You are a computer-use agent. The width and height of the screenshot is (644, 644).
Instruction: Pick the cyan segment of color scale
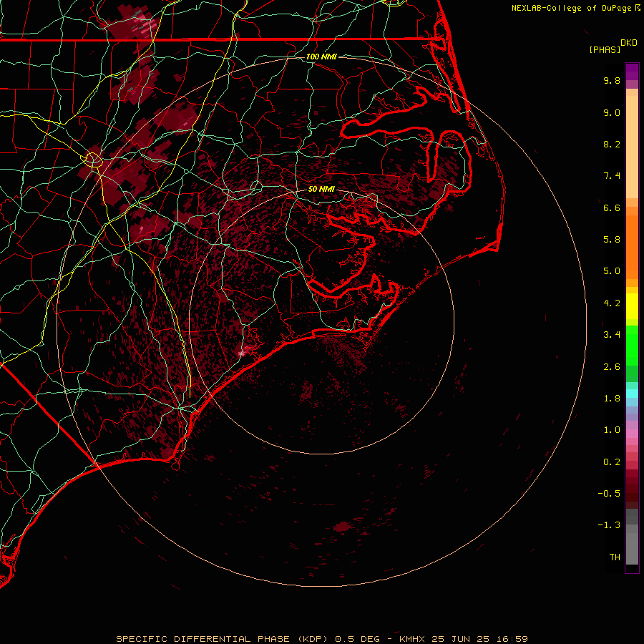632,394
